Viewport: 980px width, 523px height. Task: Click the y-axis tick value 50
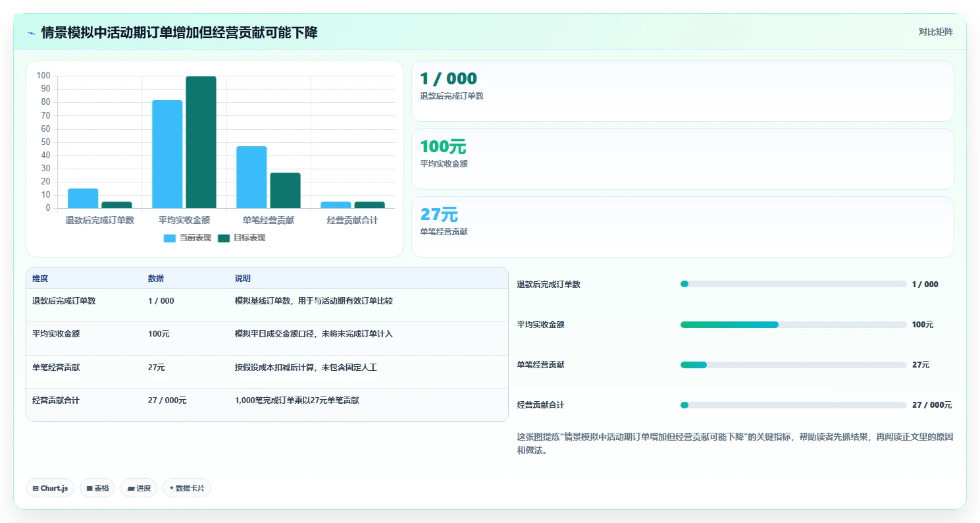(x=45, y=142)
